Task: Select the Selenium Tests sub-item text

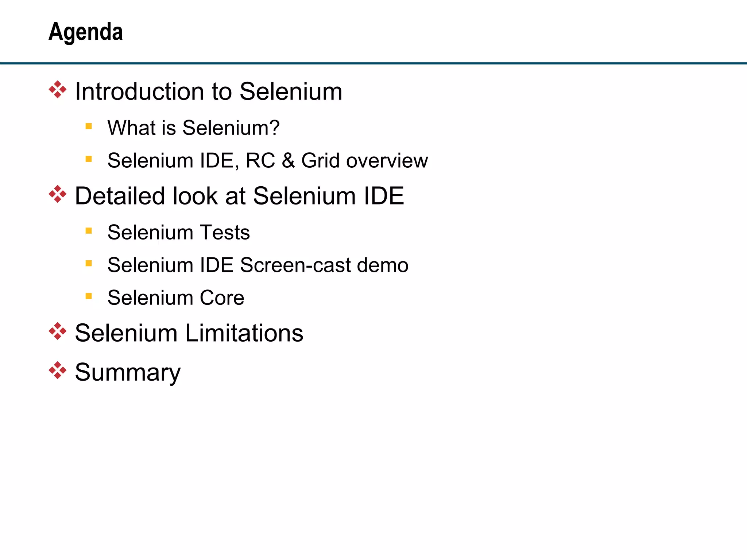Action: [x=179, y=232]
